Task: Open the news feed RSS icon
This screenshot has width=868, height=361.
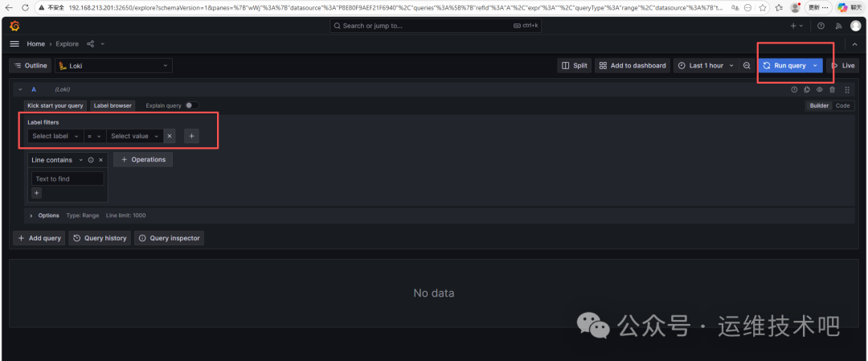Action: [x=838, y=26]
